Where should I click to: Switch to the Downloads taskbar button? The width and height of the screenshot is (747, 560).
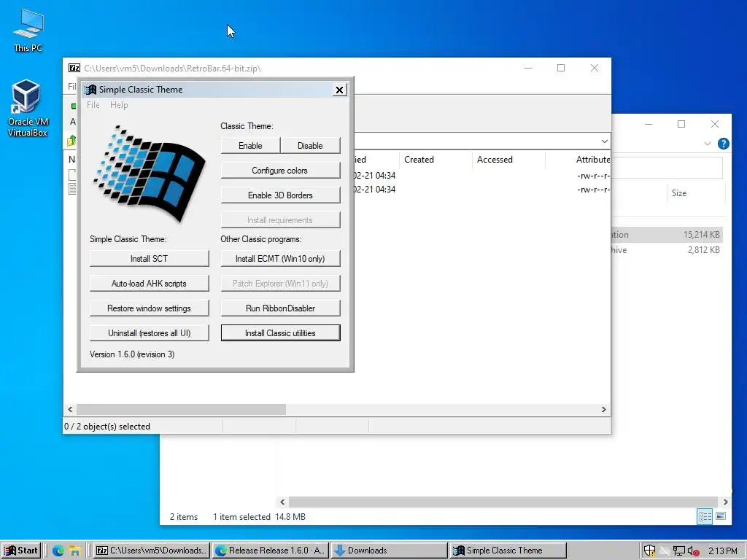point(390,551)
